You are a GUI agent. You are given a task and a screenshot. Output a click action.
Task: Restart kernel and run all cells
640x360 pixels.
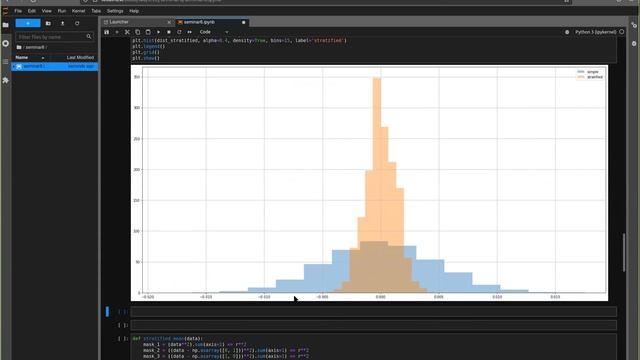[x=189, y=32]
